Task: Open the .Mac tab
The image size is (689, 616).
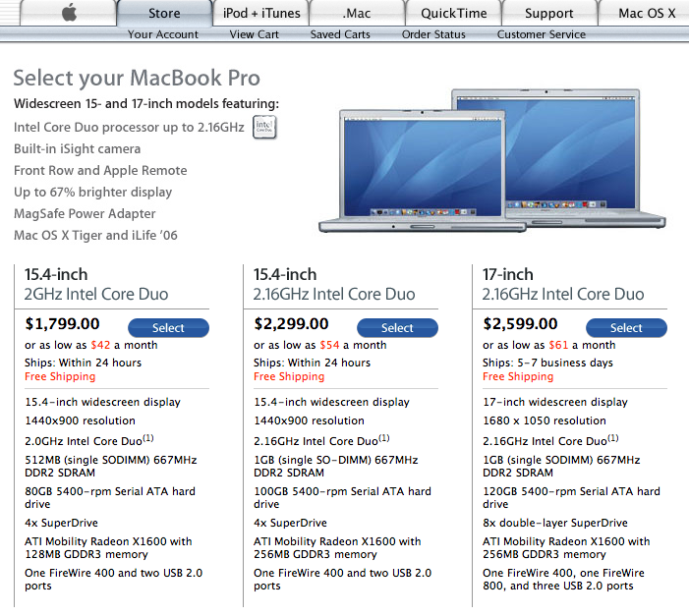Action: click(357, 13)
